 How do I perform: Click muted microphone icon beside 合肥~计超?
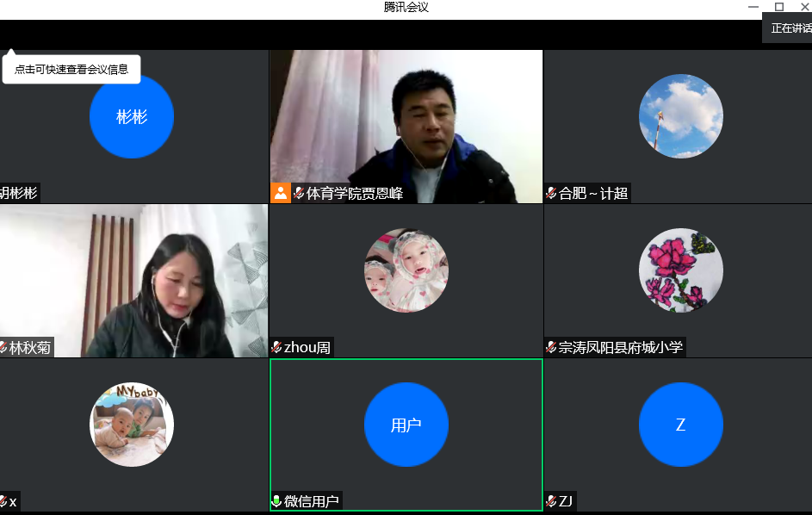551,193
